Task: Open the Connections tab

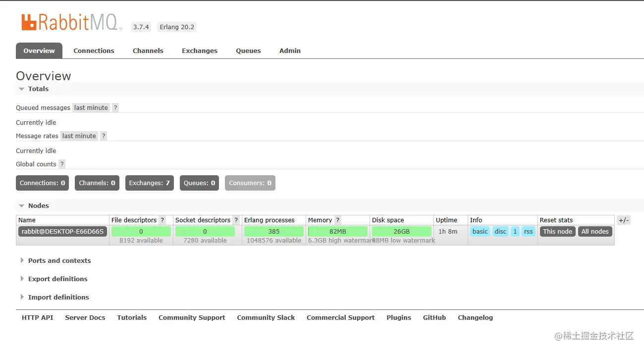Action: [94, 51]
